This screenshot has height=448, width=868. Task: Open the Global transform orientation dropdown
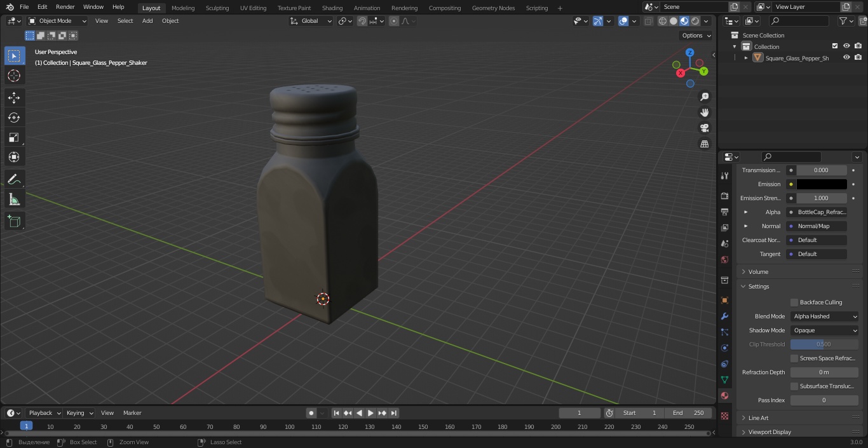pyautogui.click(x=311, y=21)
